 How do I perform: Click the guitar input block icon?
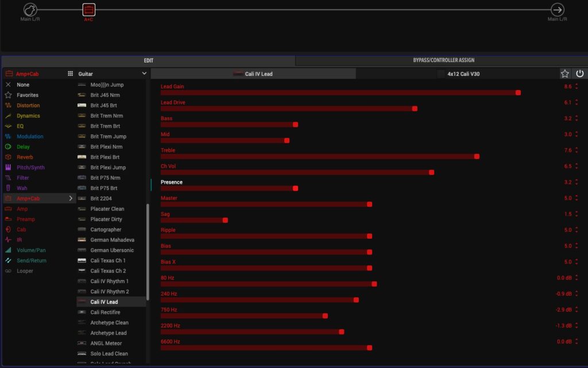[30, 10]
